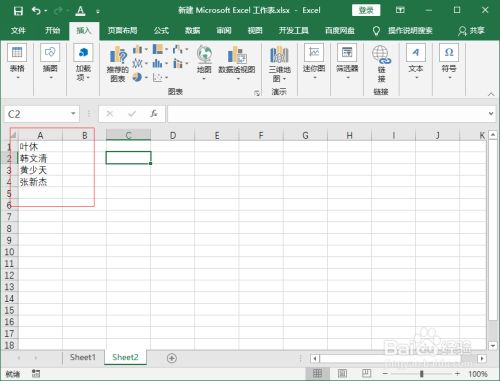Click the Share (共享) button
Image resolution: width=500 pixels, height=381 pixels.
pos(471,31)
